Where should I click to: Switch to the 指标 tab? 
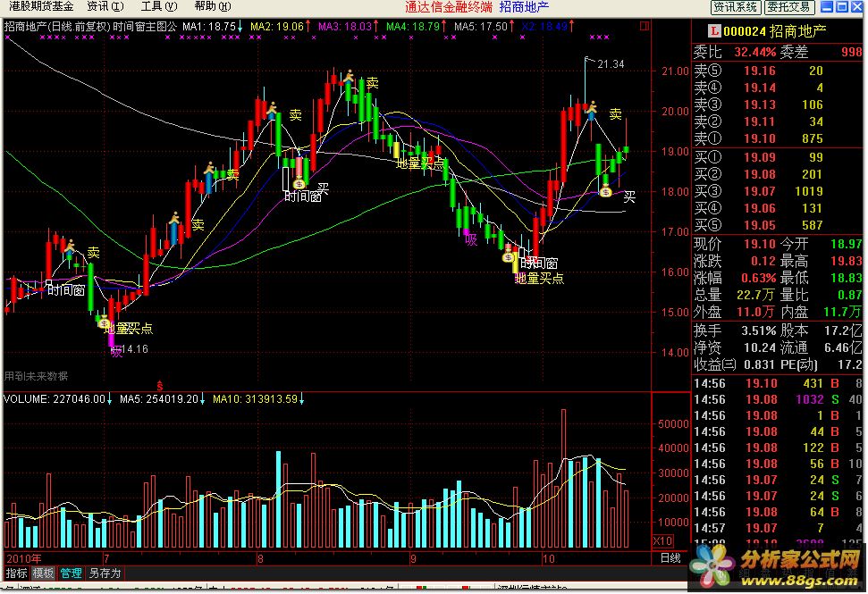coord(16,573)
